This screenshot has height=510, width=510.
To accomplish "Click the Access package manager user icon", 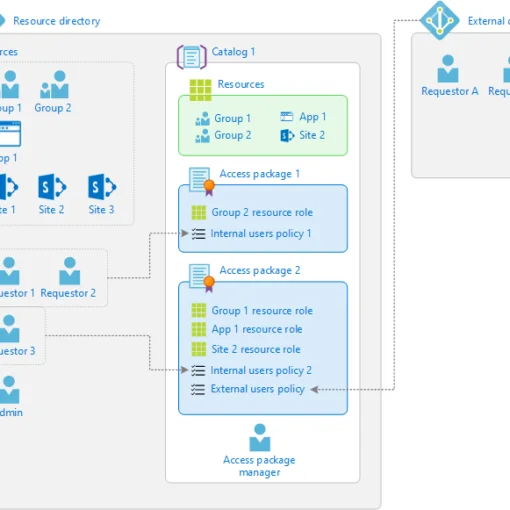I will point(260,437).
